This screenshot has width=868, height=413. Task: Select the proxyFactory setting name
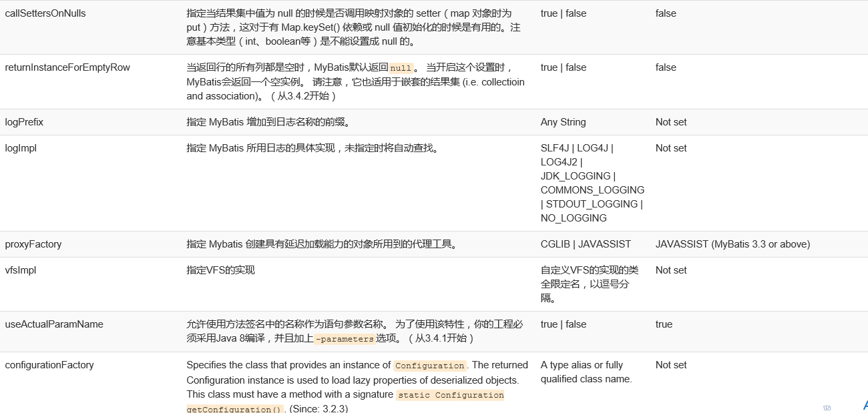(33, 244)
